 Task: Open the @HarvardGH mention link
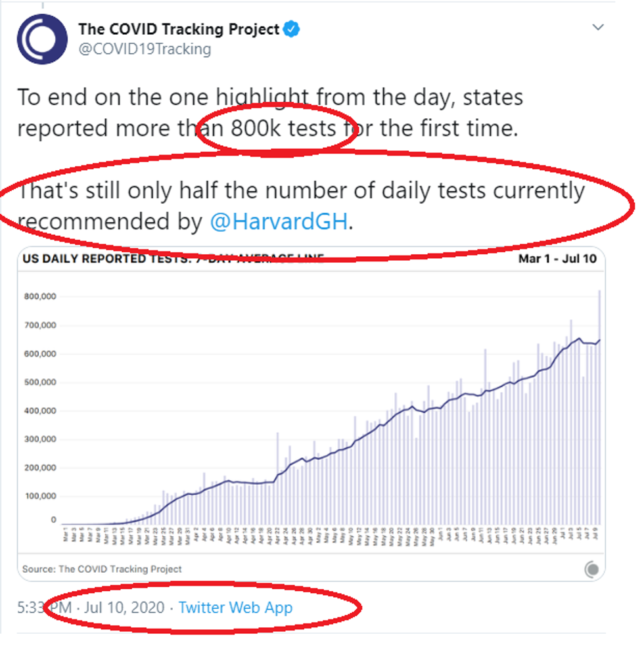tap(277, 222)
